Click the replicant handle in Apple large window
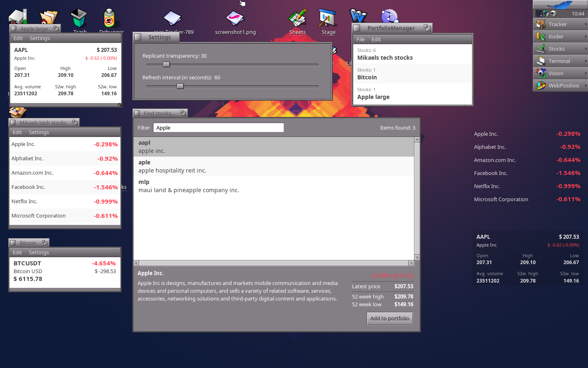Screen dimensions: 588x368 [120, 105]
